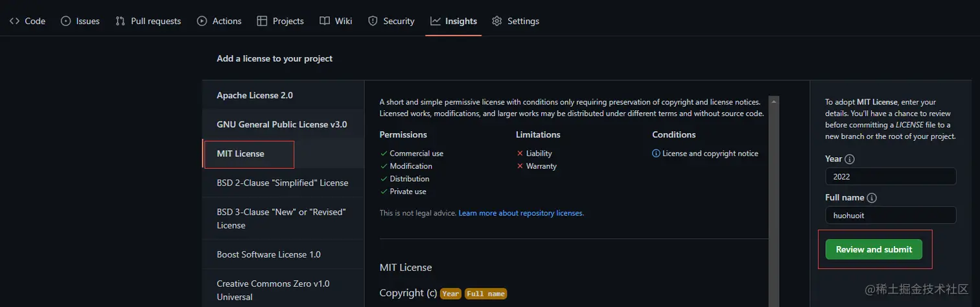Click the Year info icon
980x307 pixels.
pyautogui.click(x=850, y=159)
